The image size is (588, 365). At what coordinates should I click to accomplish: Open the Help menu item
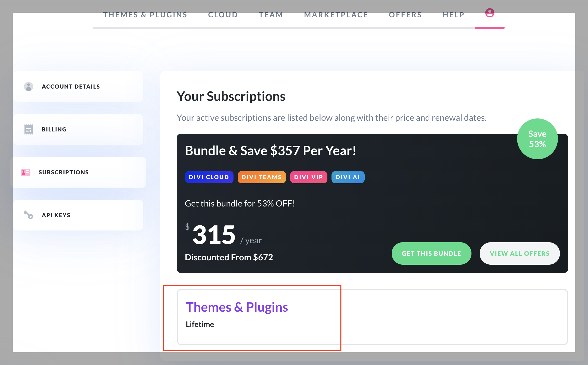click(x=453, y=15)
